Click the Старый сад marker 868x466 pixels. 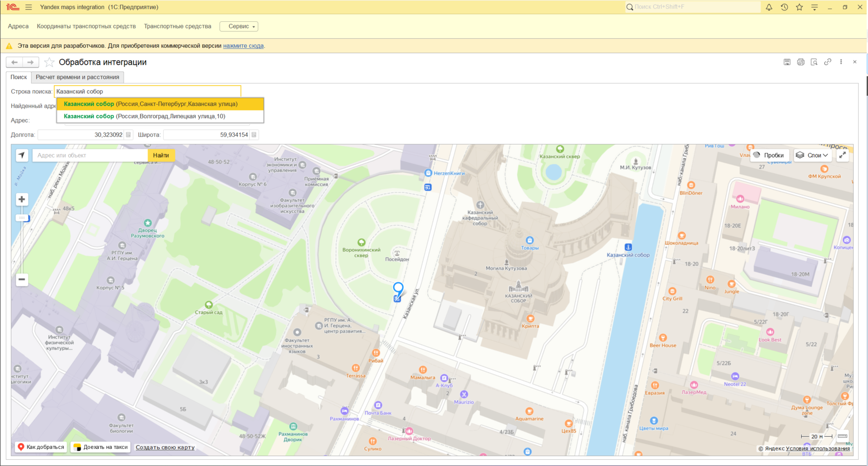click(x=209, y=305)
